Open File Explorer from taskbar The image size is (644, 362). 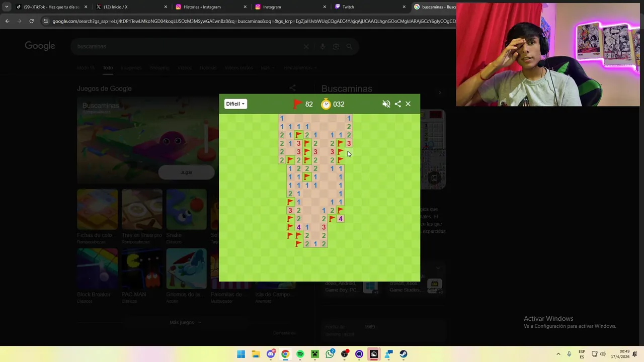[x=256, y=354]
